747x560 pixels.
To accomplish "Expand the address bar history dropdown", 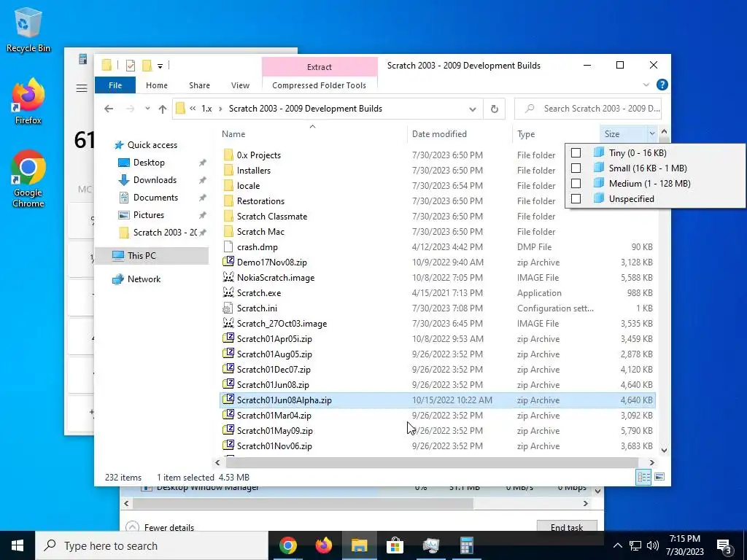I will click(472, 109).
